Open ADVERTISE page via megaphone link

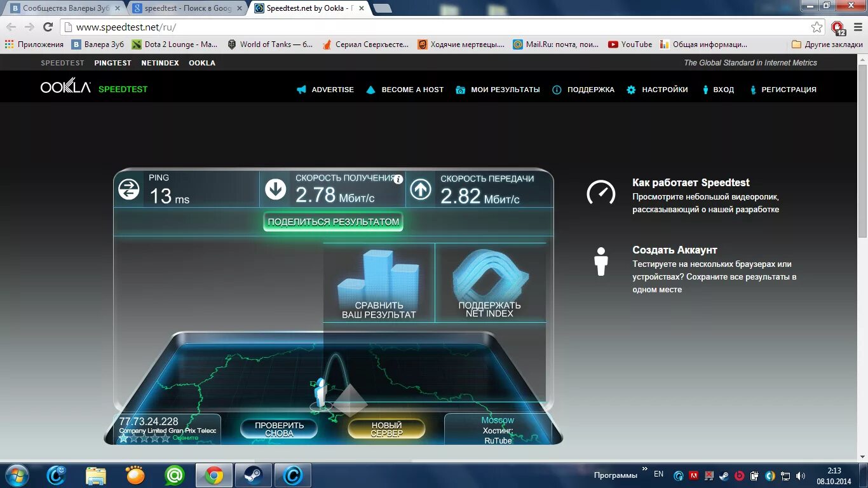coord(325,90)
